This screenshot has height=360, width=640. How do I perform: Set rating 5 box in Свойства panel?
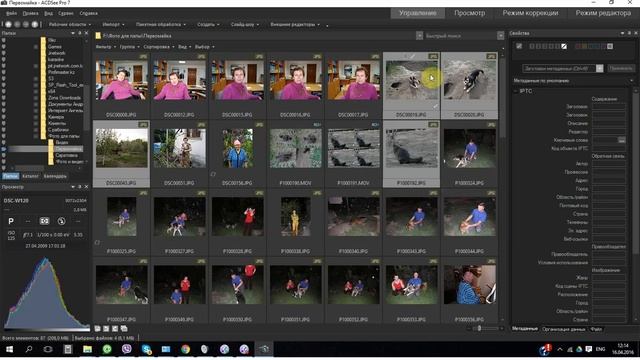558,47
